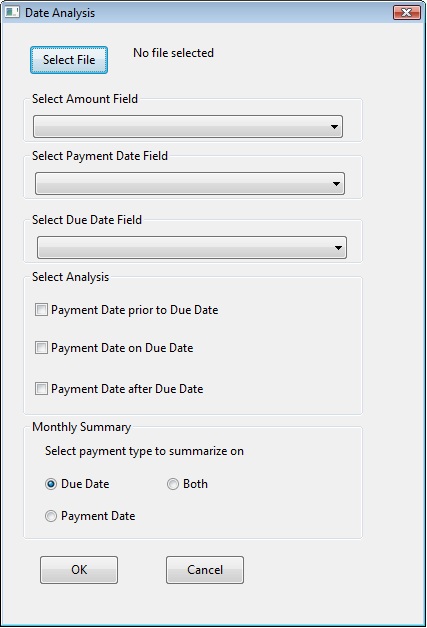Close the Date Analysis dialog
This screenshot has height=628, width=427.
[x=407, y=12]
